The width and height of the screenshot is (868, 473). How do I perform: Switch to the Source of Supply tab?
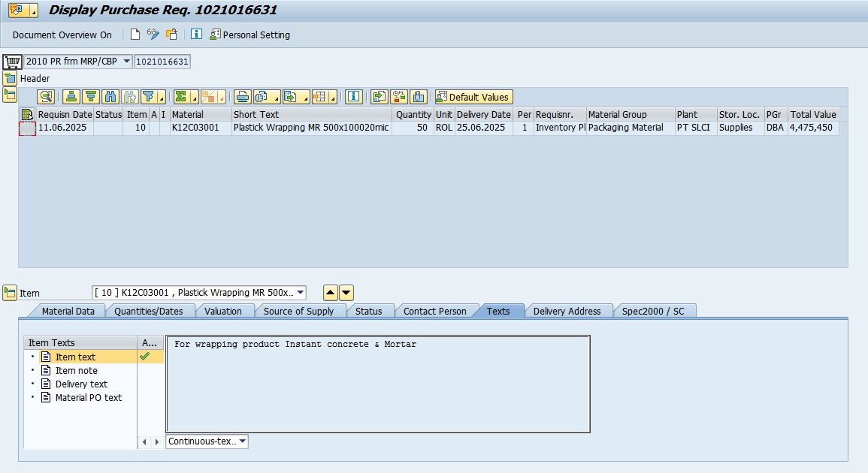click(x=299, y=311)
